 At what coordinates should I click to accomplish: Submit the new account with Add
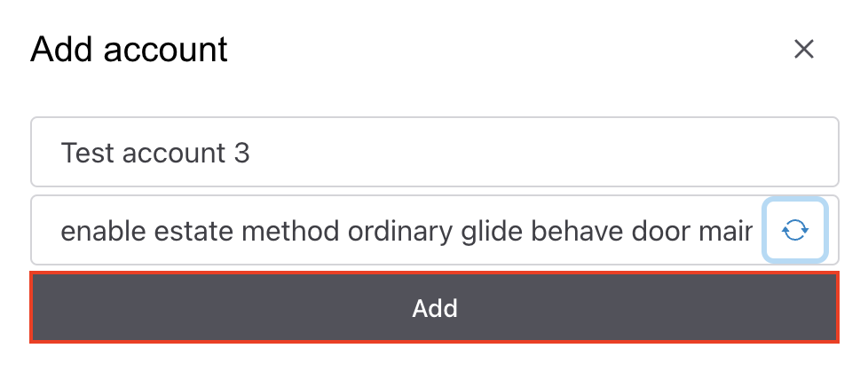coord(435,308)
